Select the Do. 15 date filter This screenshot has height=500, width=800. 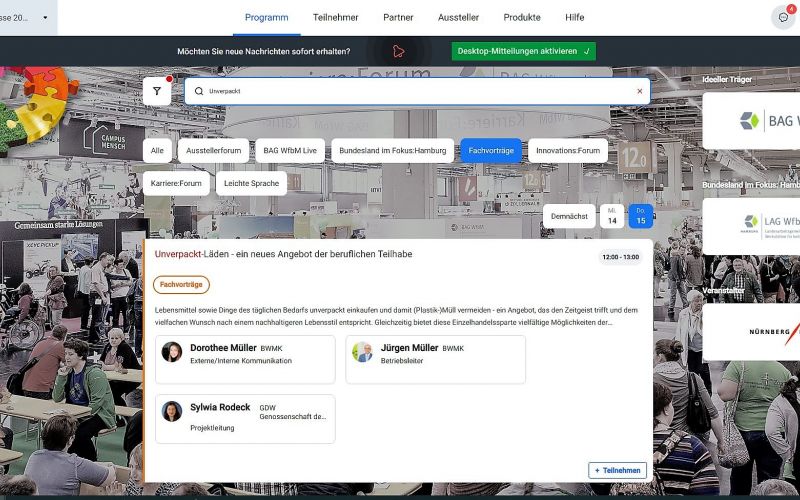pos(641,216)
